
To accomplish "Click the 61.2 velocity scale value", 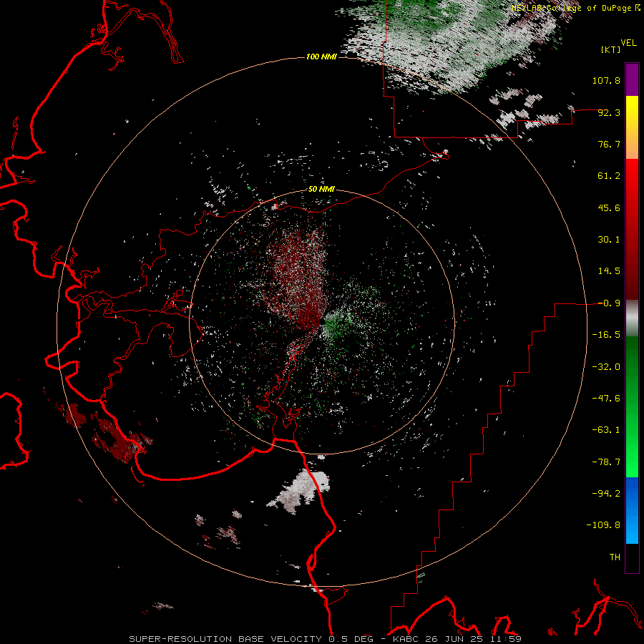I will pos(609,176).
